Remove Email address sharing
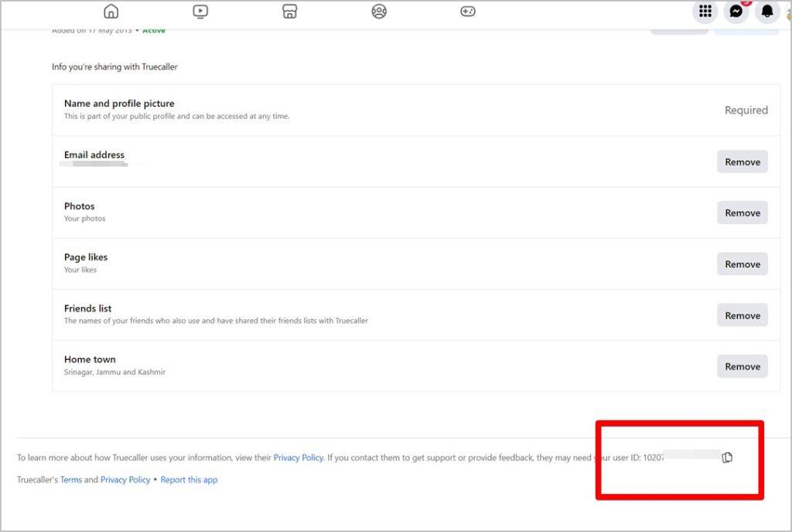This screenshot has height=532, width=792. click(x=742, y=162)
